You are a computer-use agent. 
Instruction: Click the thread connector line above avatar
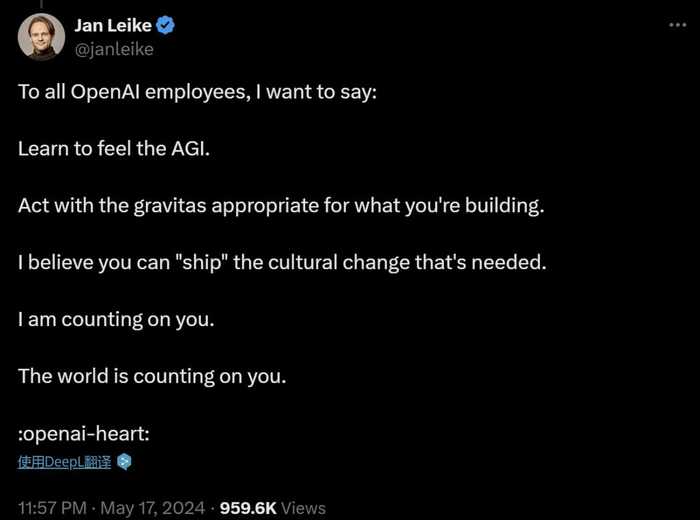[x=41, y=4]
